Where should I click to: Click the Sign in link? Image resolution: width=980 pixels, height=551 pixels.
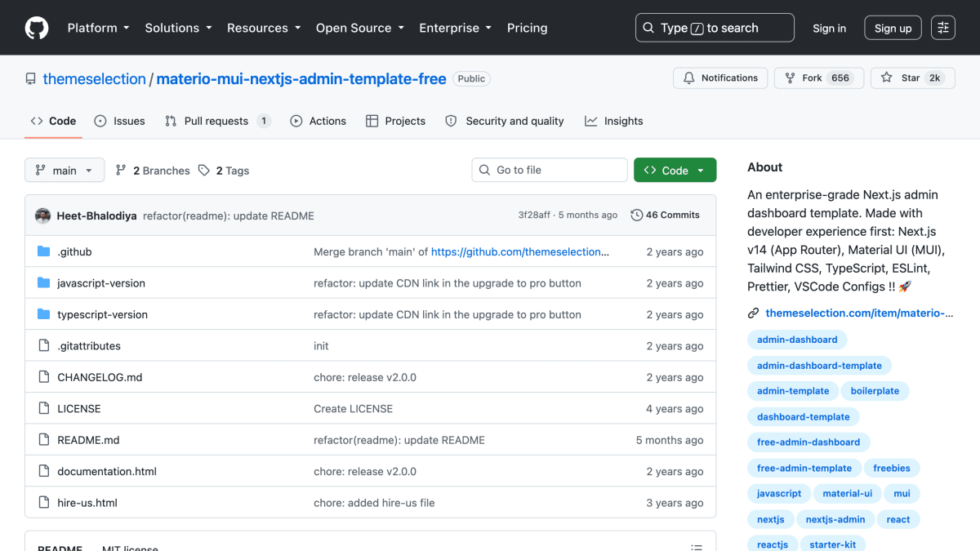point(830,28)
